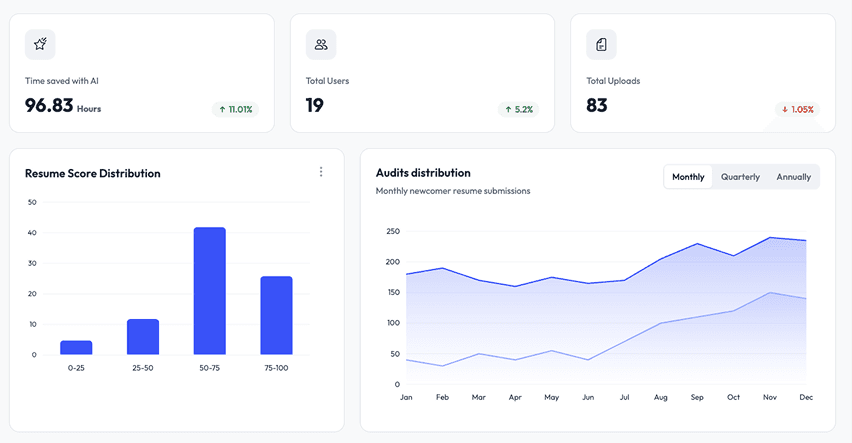Click the 11.01% green up-arrow badge
This screenshot has width=852, height=443.
point(235,109)
